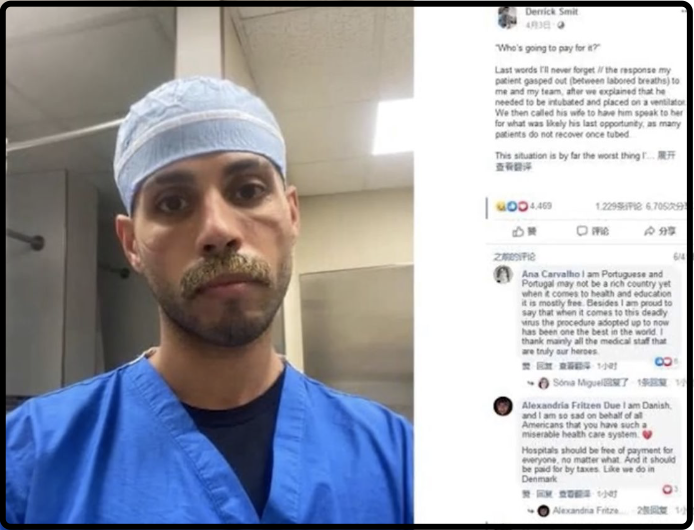Open the post's reaction emoji icons
Screen dimensions: 694x530
click(x=512, y=206)
